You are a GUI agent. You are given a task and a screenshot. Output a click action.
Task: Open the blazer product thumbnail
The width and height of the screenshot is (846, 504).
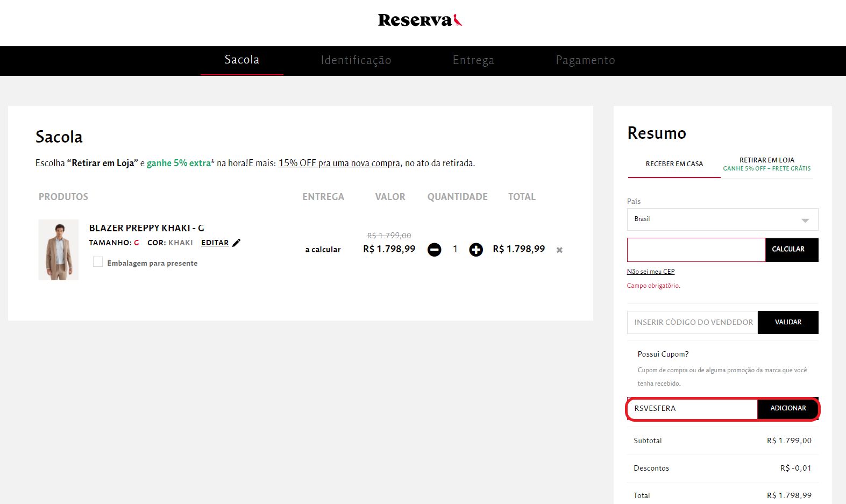coord(59,250)
